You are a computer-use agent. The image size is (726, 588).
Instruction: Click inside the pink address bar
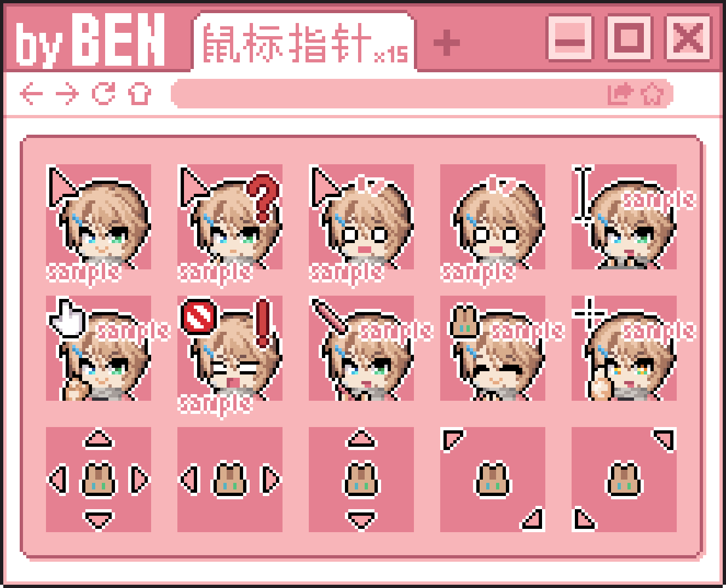pos(422,94)
